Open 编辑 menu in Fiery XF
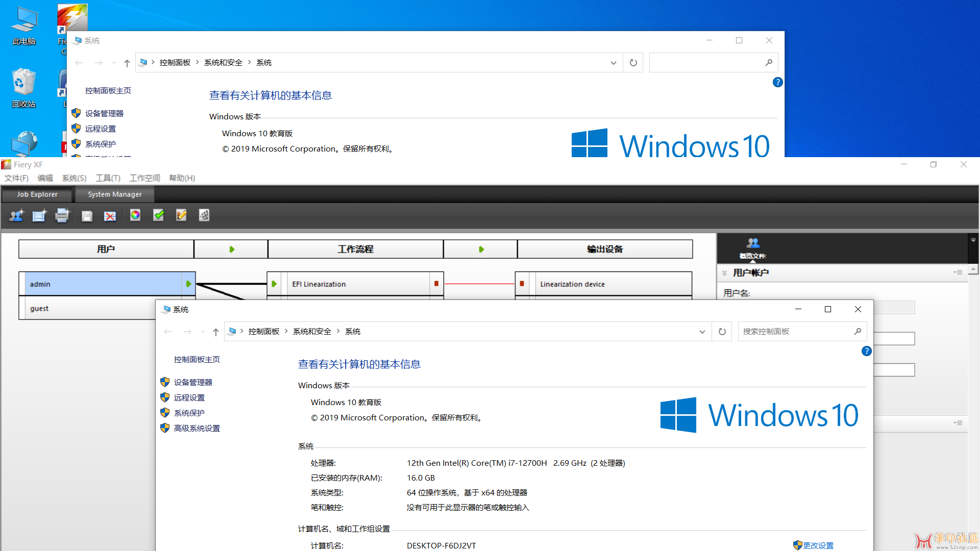980x551 pixels. pyautogui.click(x=45, y=178)
